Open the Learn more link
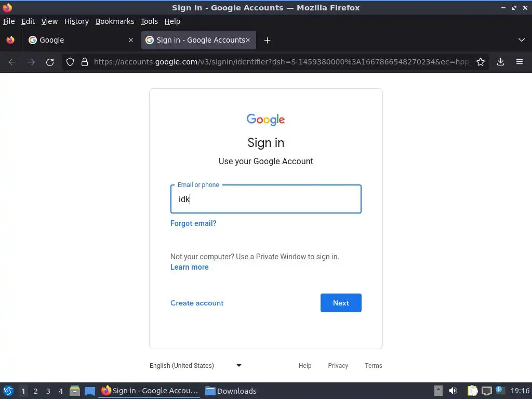532x399 pixels. tap(189, 267)
